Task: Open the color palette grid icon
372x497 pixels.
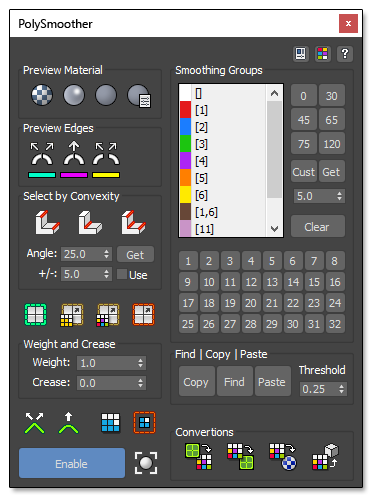Action: [x=323, y=54]
